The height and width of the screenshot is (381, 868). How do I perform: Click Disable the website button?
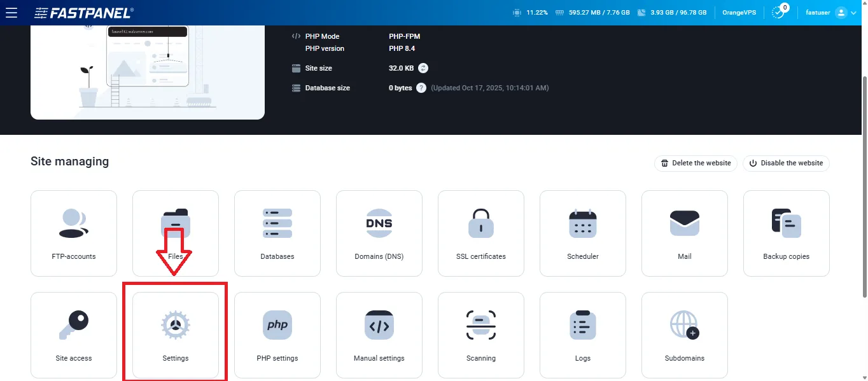point(786,163)
